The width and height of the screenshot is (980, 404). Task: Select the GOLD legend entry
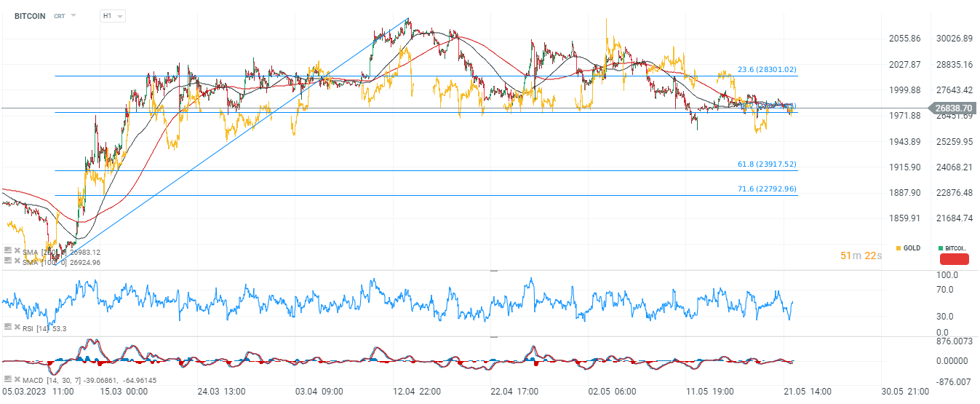(908, 248)
